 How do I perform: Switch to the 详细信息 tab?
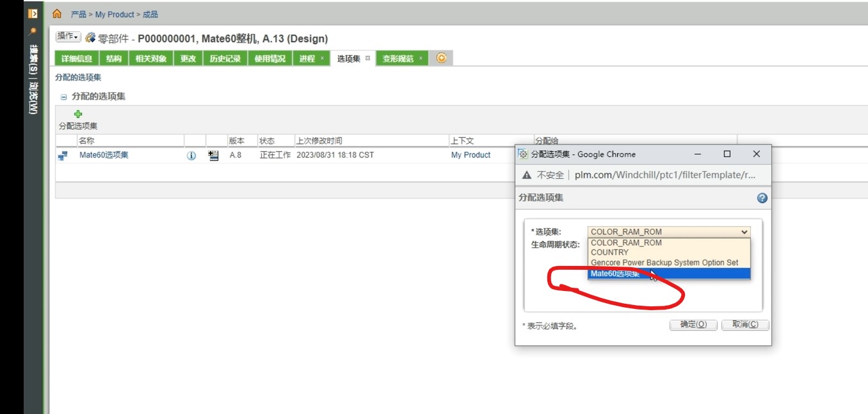tap(76, 58)
